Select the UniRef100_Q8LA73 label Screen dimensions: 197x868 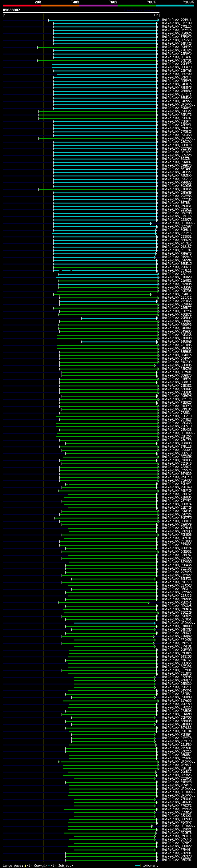[177, 67]
